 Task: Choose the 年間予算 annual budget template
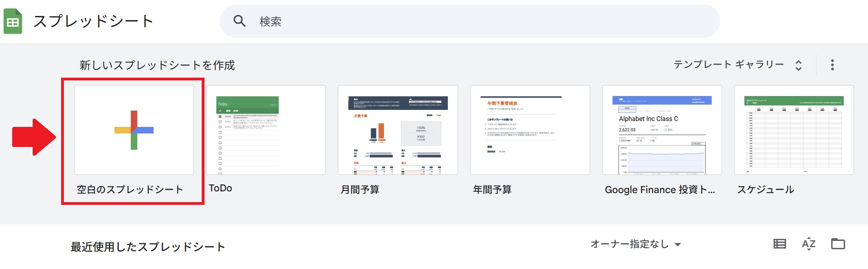click(x=530, y=130)
